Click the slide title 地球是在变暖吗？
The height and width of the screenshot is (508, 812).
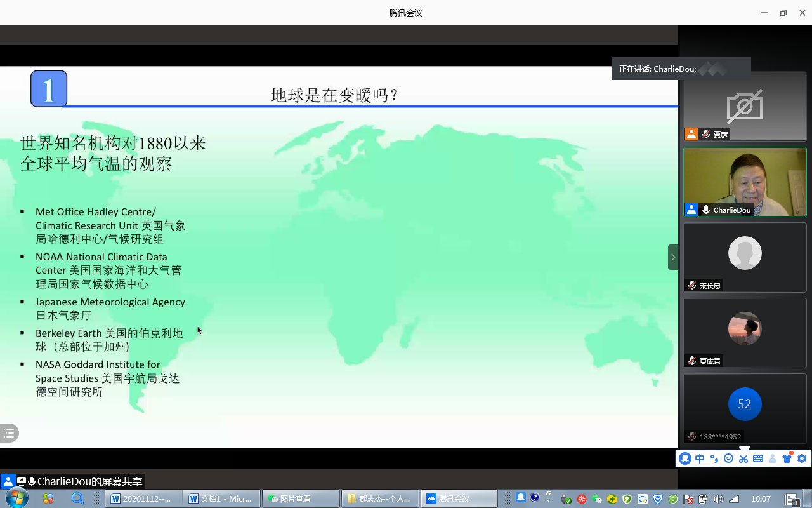click(x=336, y=95)
